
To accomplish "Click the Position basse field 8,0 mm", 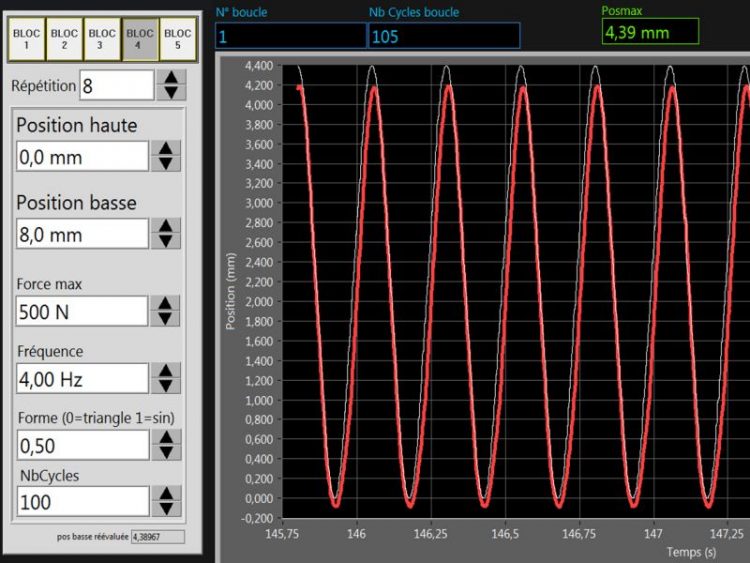I will (82, 233).
